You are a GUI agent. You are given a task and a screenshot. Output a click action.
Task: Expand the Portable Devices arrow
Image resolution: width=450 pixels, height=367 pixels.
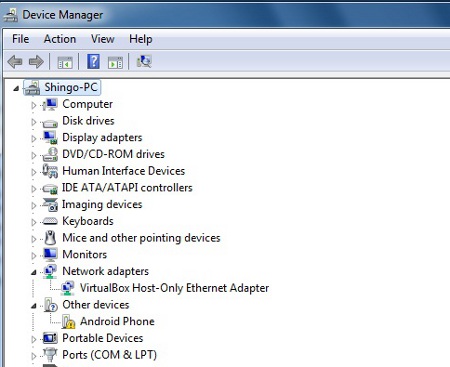[x=34, y=339]
